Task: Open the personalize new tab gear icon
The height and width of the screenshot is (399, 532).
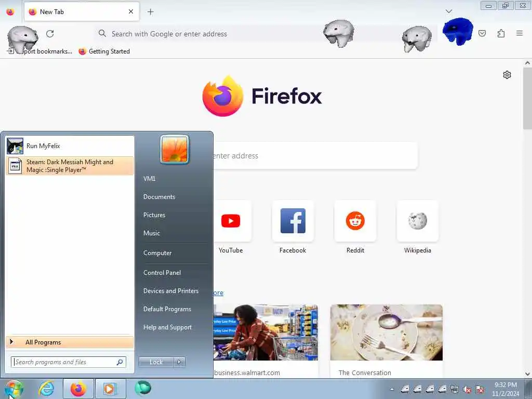Action: pyautogui.click(x=507, y=75)
